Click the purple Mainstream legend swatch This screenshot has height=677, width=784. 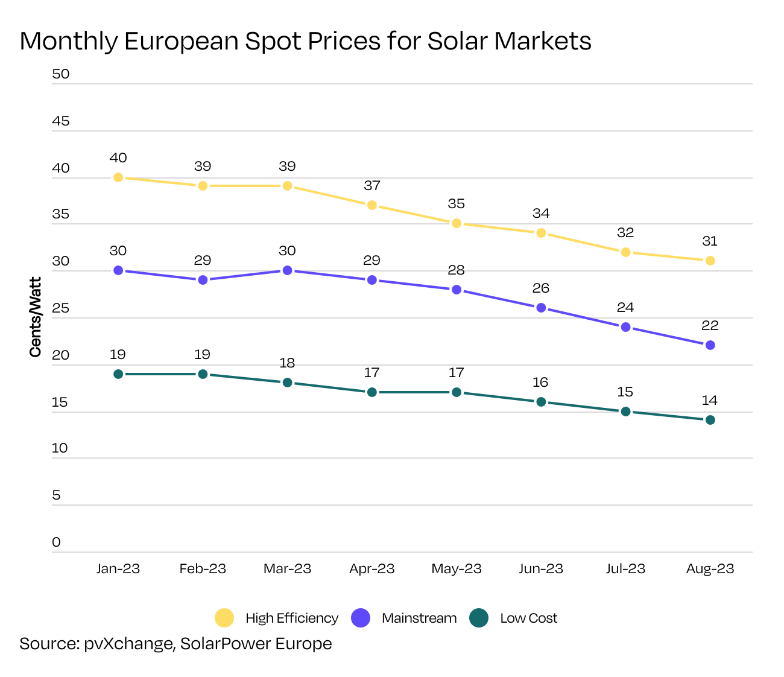(360, 618)
